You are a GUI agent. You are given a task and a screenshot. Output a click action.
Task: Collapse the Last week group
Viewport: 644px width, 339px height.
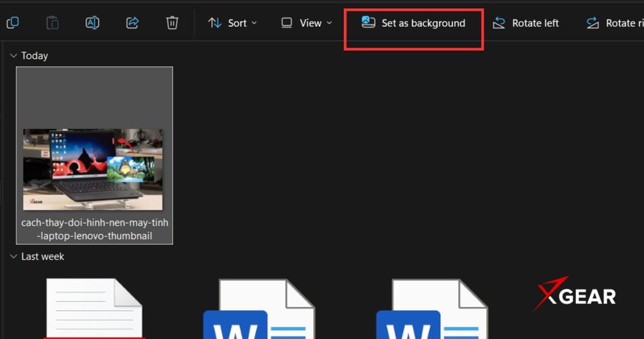click(x=13, y=257)
